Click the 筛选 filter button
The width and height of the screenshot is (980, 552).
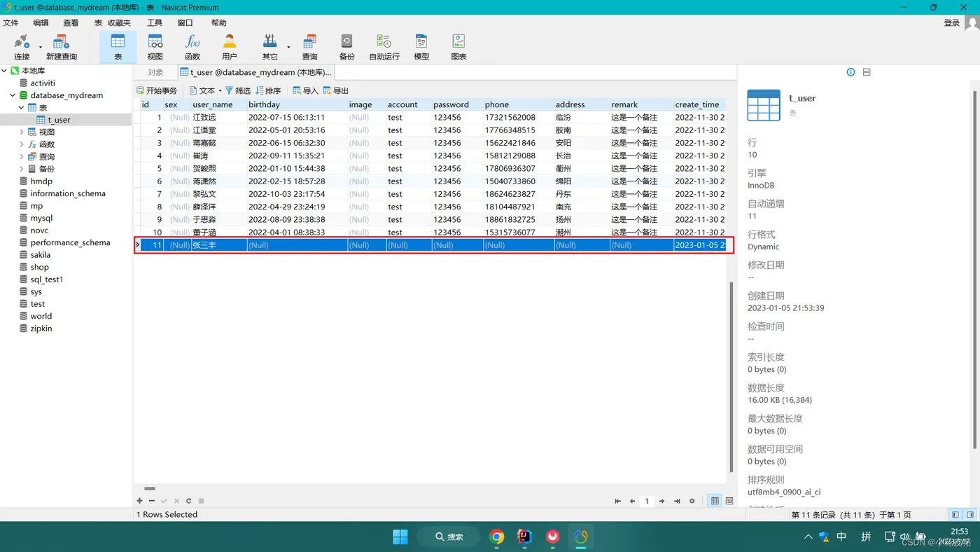pyautogui.click(x=238, y=90)
